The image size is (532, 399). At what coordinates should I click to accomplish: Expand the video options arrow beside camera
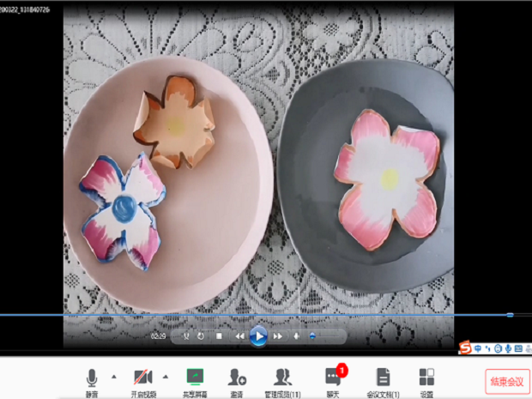[165, 377]
